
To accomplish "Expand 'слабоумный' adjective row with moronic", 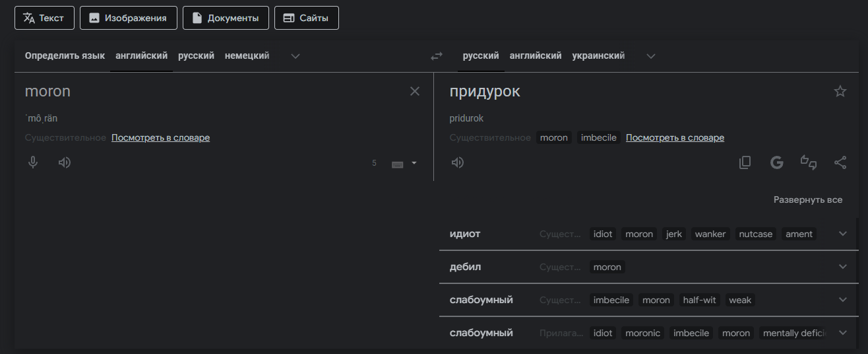I will [843, 333].
